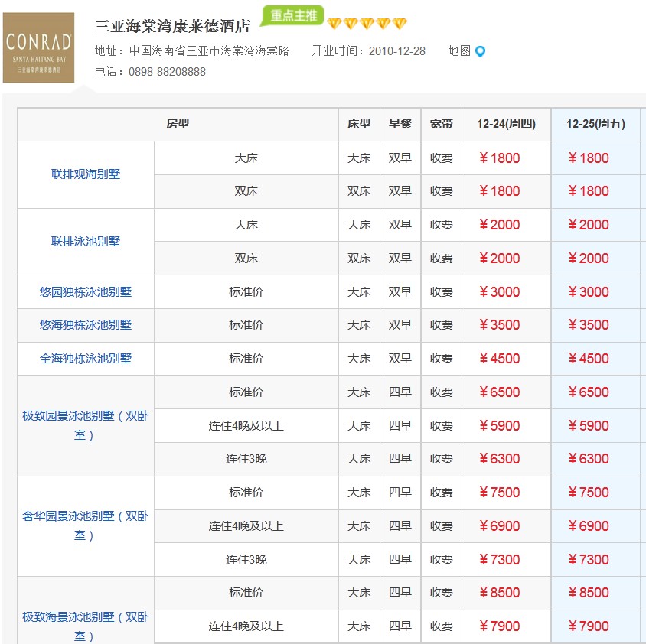This screenshot has width=646, height=644.
Task: Click the gold diamond rating icons
Action: point(367,24)
